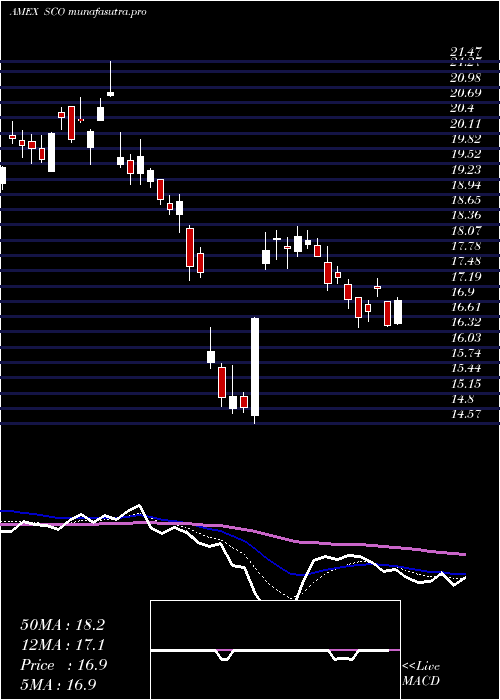Click the last white candle on the chart

(398, 312)
